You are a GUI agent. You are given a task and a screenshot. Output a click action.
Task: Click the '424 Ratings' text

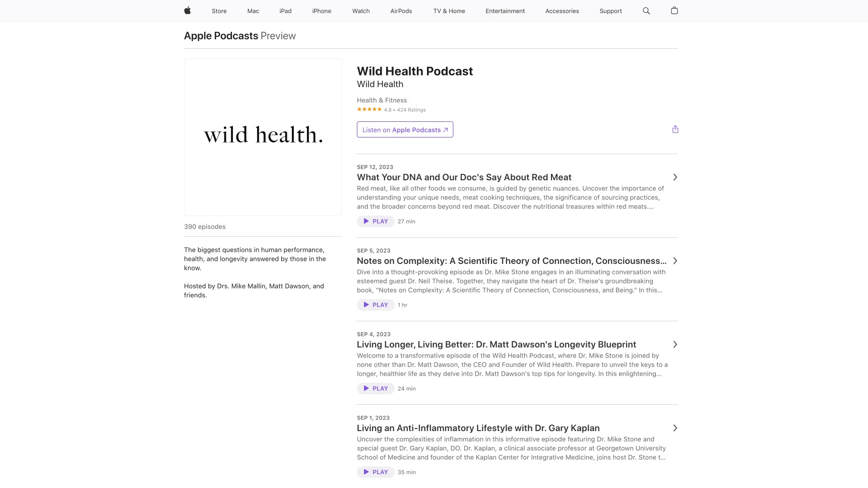click(x=411, y=110)
